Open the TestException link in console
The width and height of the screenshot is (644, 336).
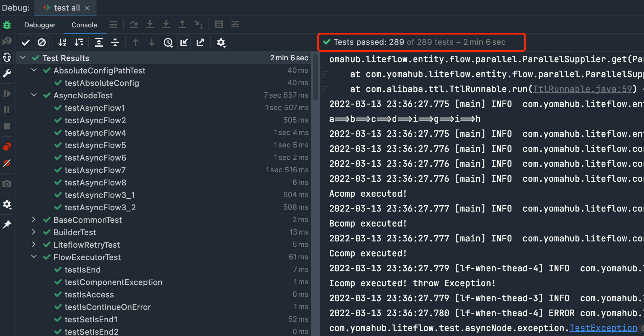pos(603,328)
